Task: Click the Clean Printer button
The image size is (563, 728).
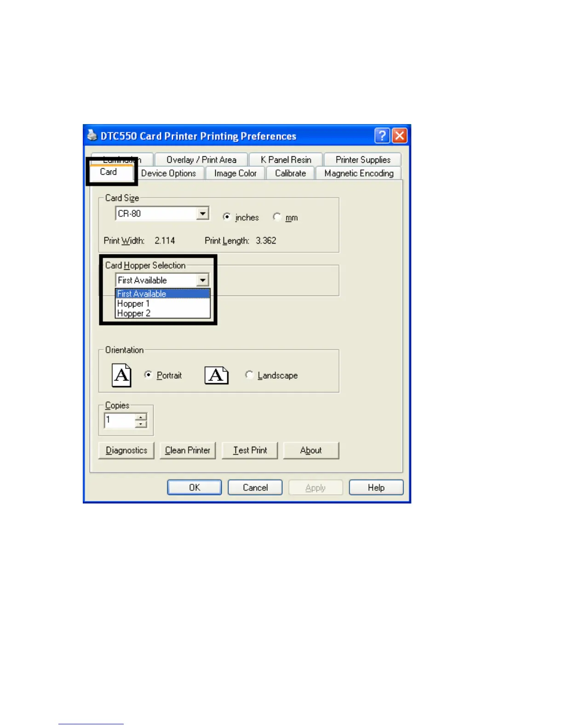Action: 188,450
